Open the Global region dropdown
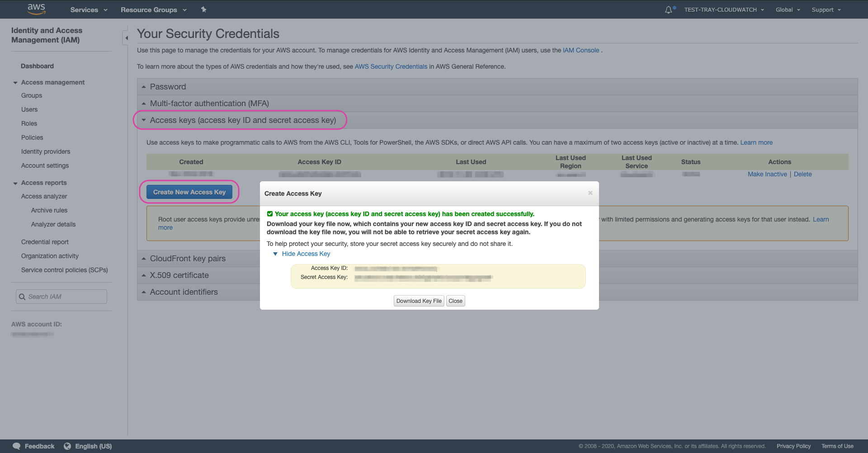868x453 pixels. click(x=788, y=9)
